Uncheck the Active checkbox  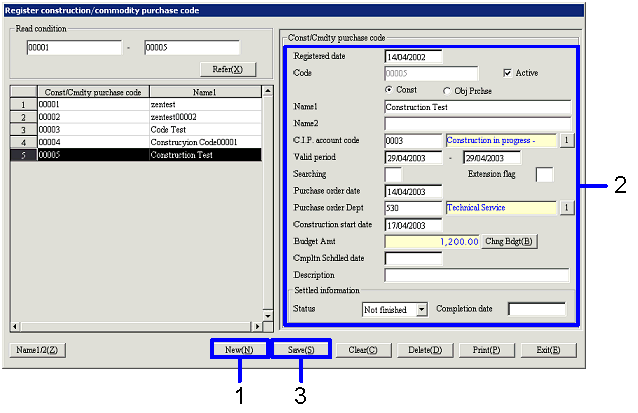pyautogui.click(x=507, y=73)
